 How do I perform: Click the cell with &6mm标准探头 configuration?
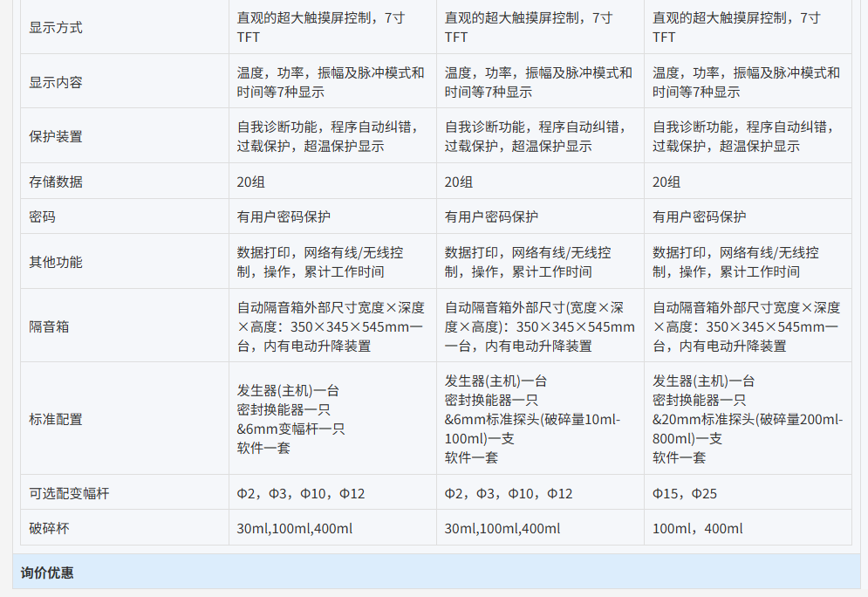pos(539,419)
